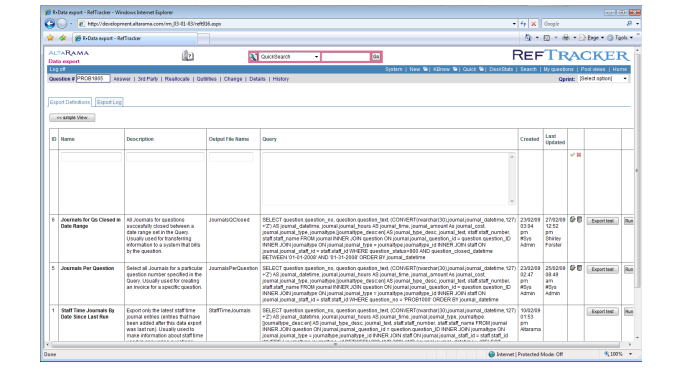Expand the address bar history dropdown
The image size is (675, 372).
pos(514,24)
